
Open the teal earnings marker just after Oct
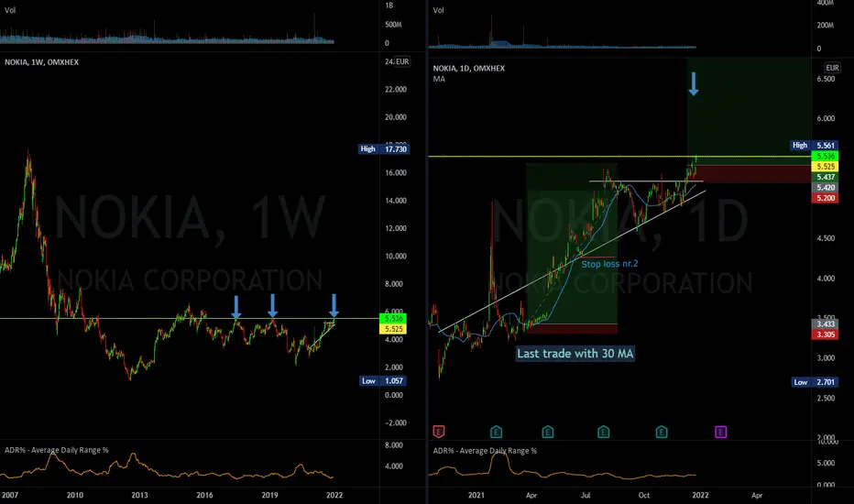pos(662,433)
